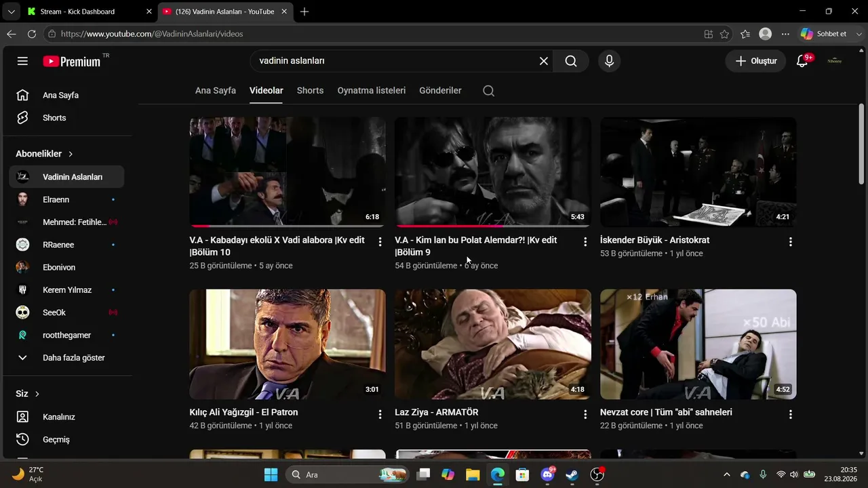The image size is (868, 488).
Task: Close the Stream - Kick Dashboard tab
Action: [149, 12]
